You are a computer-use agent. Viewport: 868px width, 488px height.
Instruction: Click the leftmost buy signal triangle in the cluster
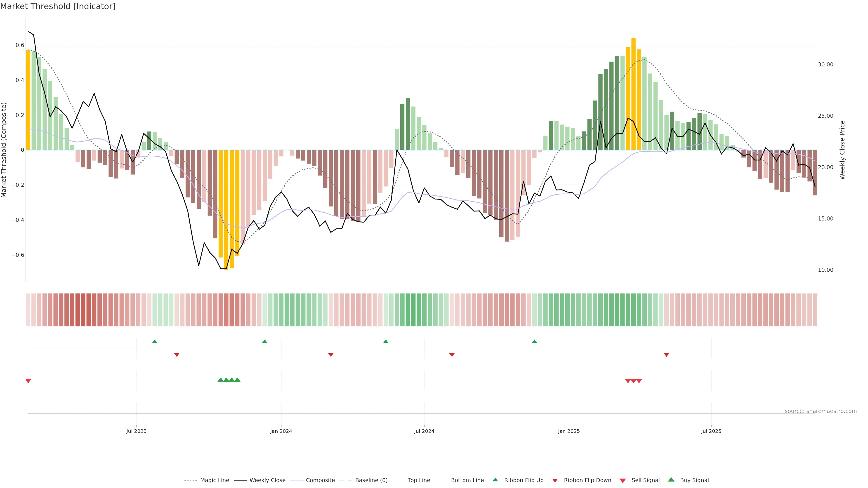point(220,380)
